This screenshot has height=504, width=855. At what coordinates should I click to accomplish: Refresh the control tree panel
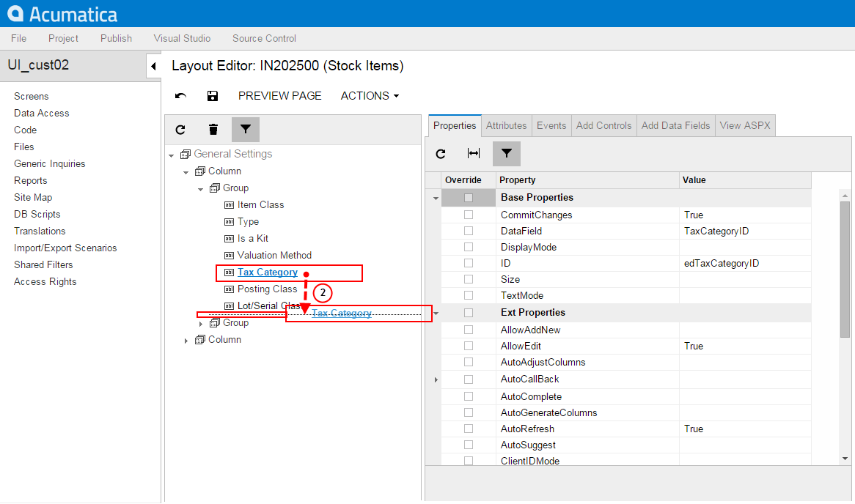[x=180, y=130]
